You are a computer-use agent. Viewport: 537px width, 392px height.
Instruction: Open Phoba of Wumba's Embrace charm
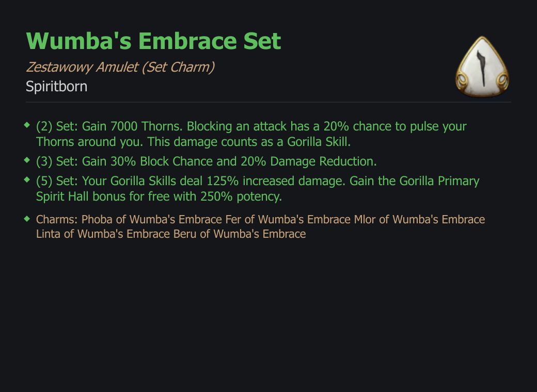(152, 219)
